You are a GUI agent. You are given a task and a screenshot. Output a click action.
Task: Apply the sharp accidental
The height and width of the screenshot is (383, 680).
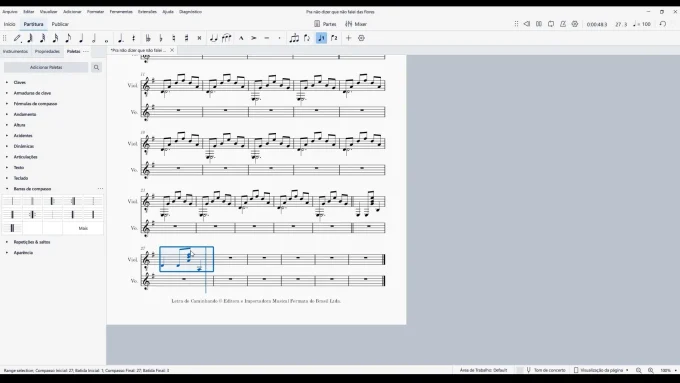pos(186,38)
